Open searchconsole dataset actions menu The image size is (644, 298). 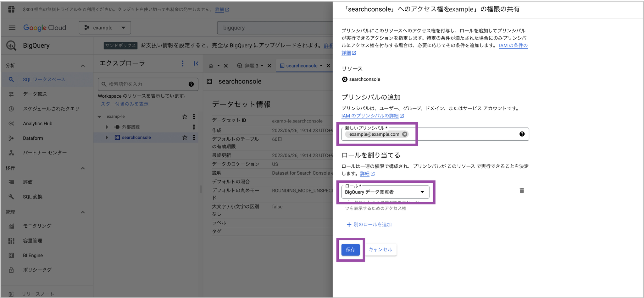click(x=194, y=137)
